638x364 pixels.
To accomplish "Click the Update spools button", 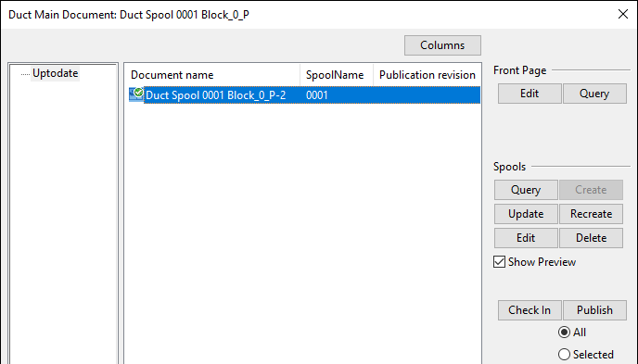I will pyautogui.click(x=526, y=214).
